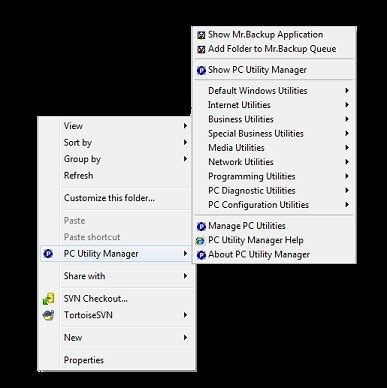Open Properties from the context menu
The width and height of the screenshot is (387, 388).
point(116,360)
